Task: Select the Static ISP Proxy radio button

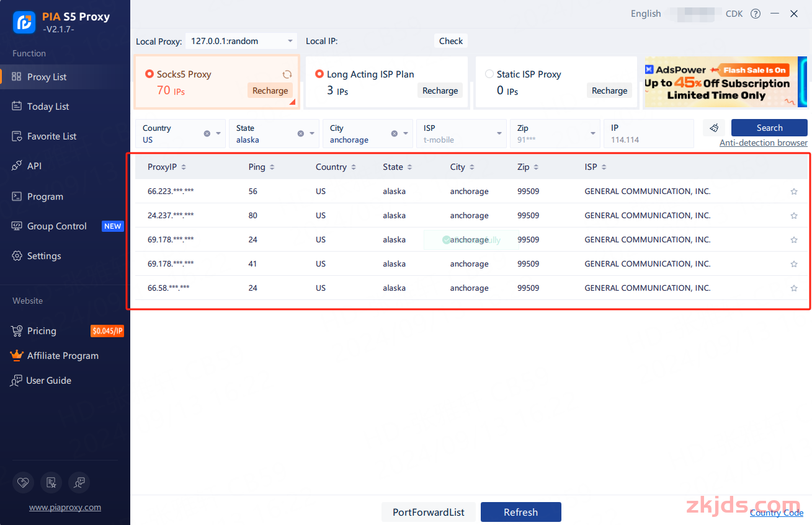Action: 489,74
